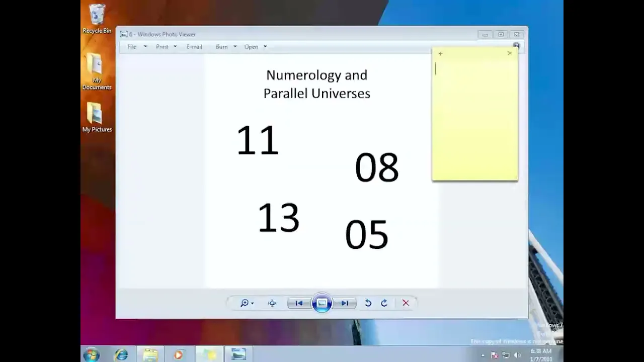Launch Internet Explorer from the taskbar
The width and height of the screenshot is (644, 362).
(121, 354)
